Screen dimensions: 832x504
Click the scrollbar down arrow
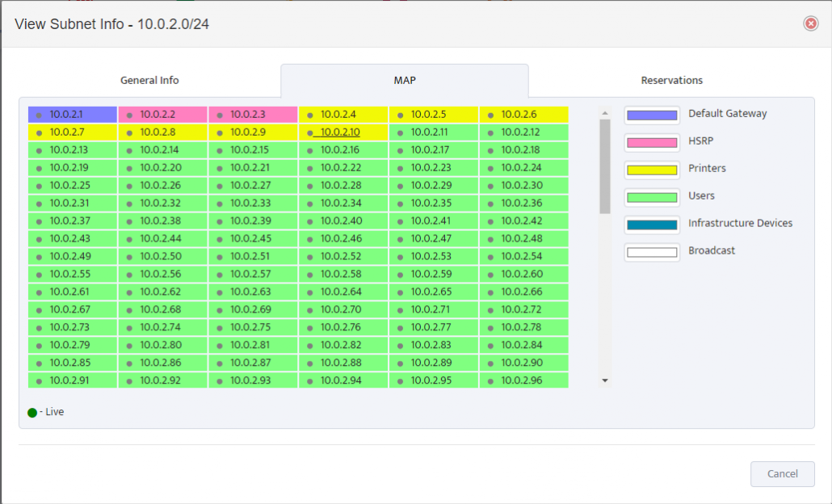point(604,380)
